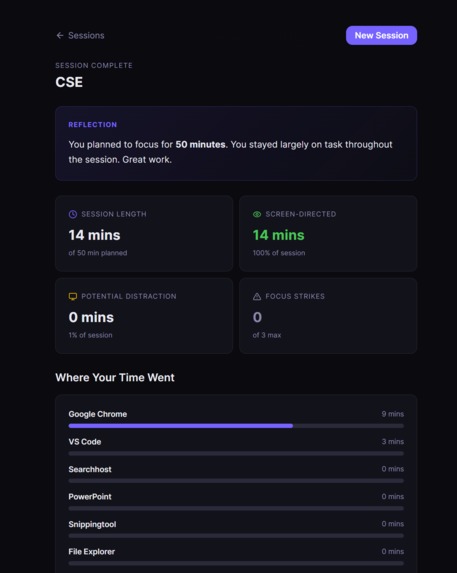Select the PowerPoint row
This screenshot has height=573, width=457.
pos(236,502)
